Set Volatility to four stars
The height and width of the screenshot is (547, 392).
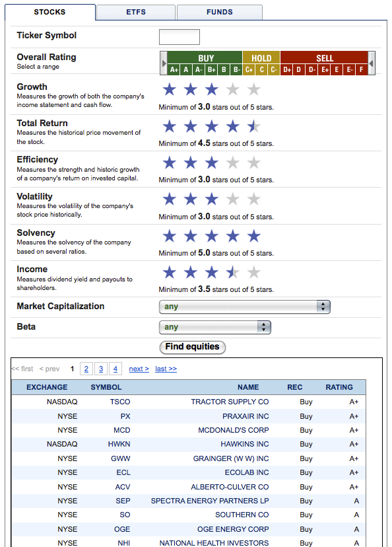coord(233,200)
